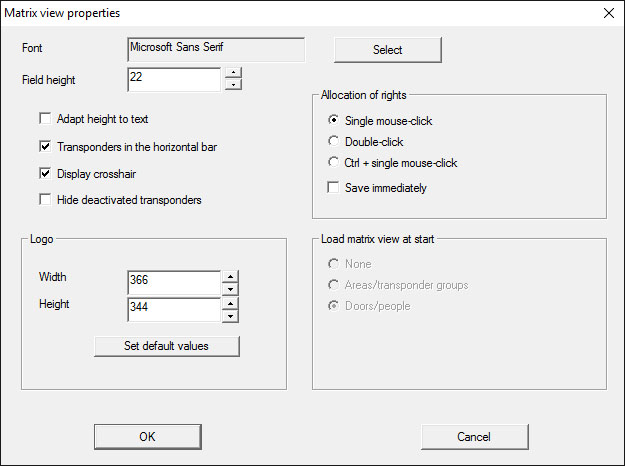Click the Cancel button
The image size is (625, 466).
tap(474, 437)
